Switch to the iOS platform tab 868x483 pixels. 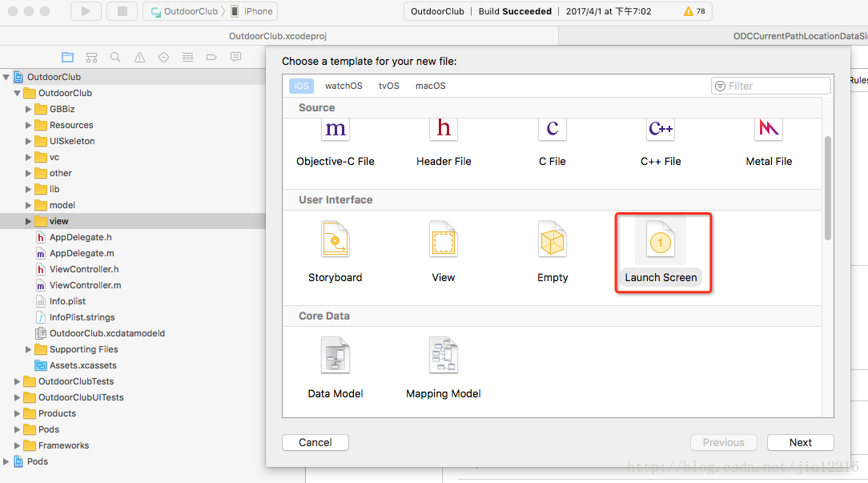pyautogui.click(x=301, y=86)
